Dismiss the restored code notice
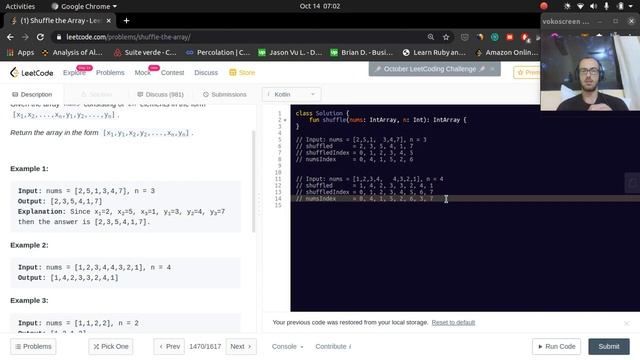 (x=627, y=323)
